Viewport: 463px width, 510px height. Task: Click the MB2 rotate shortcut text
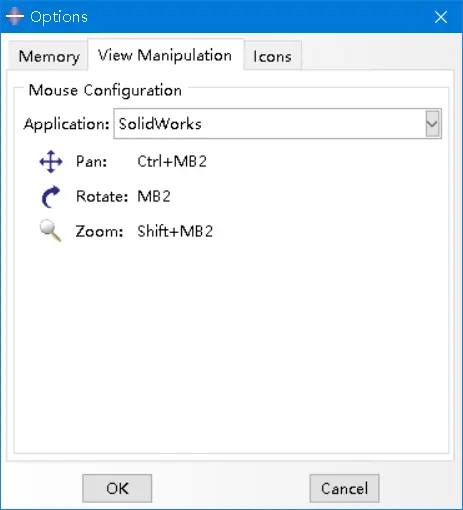(x=154, y=196)
